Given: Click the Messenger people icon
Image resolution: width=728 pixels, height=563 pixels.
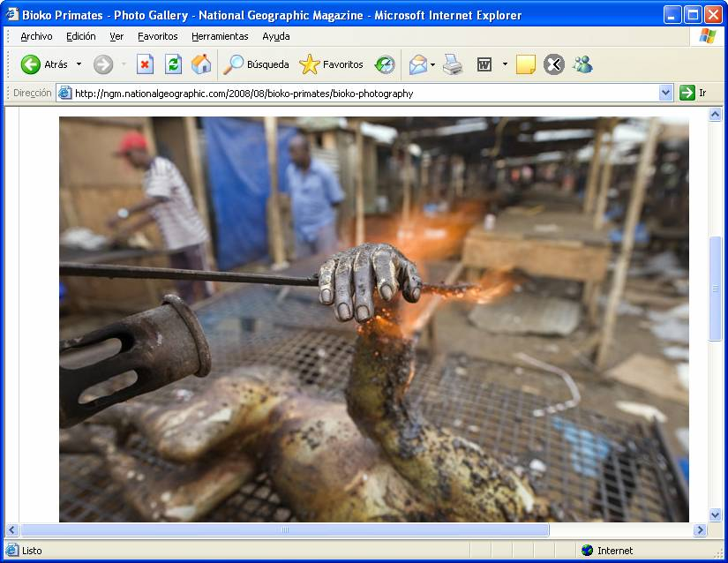Looking at the screenshot, I should coord(582,64).
